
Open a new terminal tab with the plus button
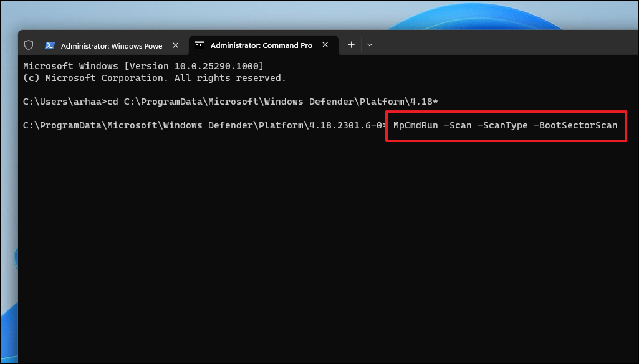350,44
